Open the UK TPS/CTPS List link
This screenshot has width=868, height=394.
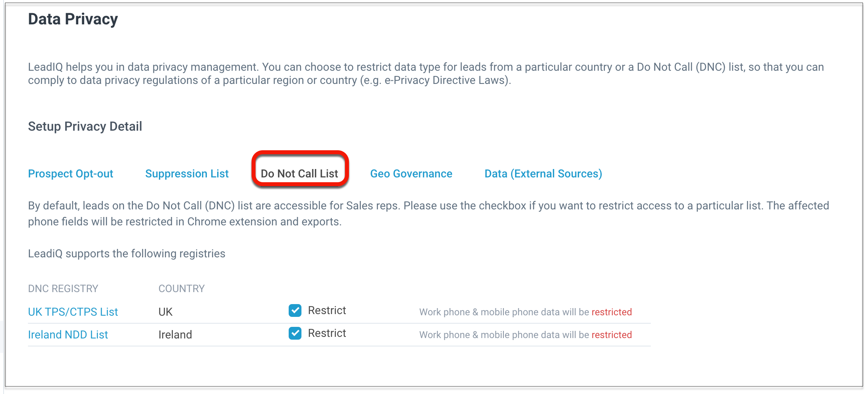[x=73, y=312]
